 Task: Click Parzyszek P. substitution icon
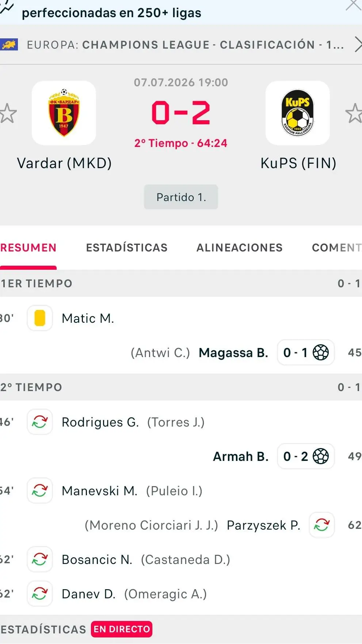coord(322,525)
